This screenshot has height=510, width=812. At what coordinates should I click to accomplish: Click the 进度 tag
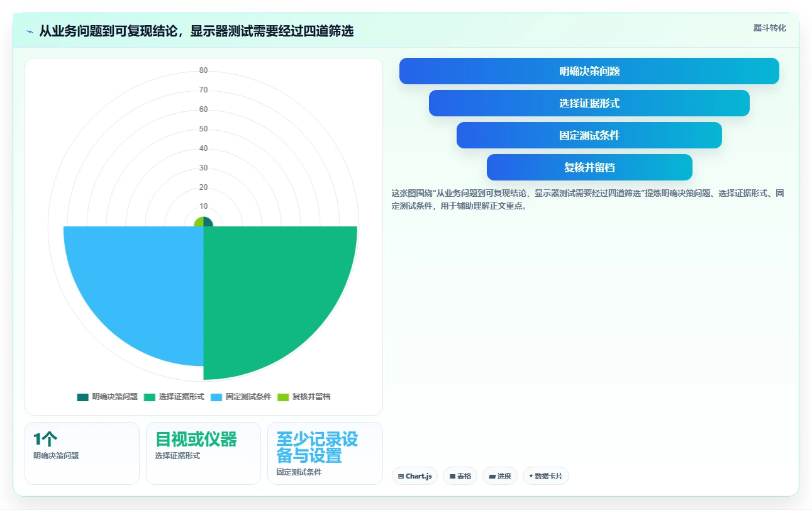(500, 476)
